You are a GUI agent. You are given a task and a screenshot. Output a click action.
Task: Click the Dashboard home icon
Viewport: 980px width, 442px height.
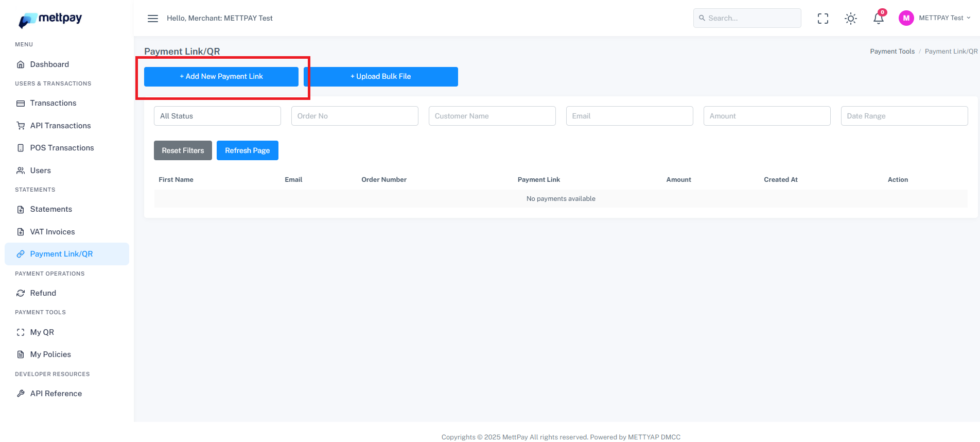(x=21, y=64)
